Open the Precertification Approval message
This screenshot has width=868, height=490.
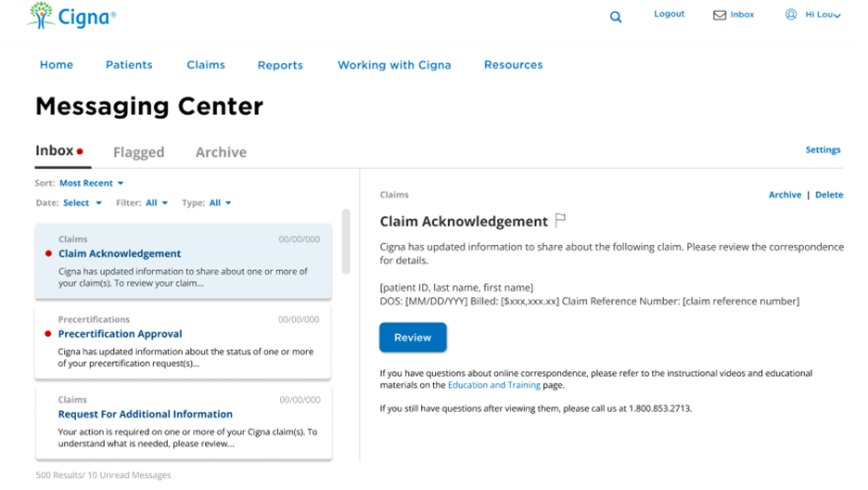pyautogui.click(x=120, y=334)
